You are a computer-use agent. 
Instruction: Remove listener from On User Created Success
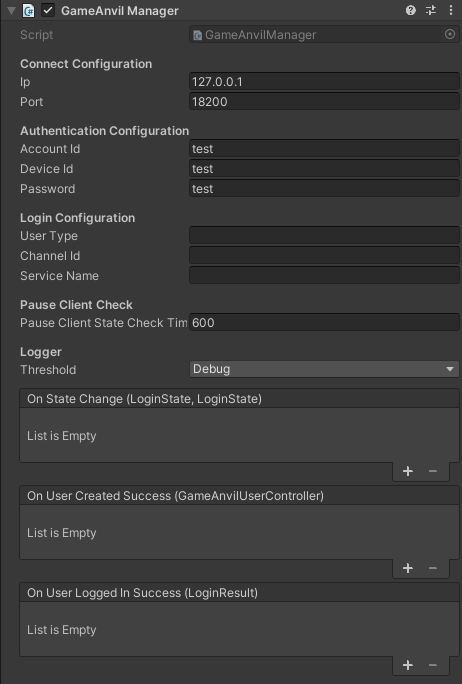tap(433, 568)
